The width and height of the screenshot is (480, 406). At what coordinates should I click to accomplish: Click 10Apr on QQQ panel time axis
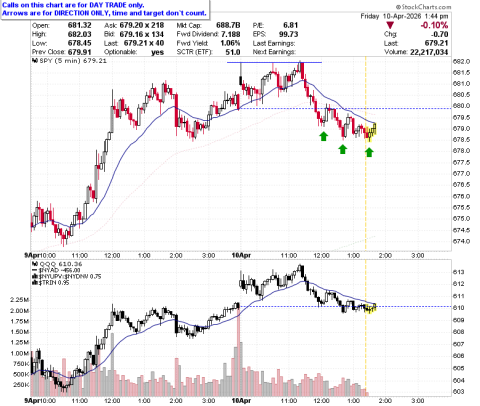click(241, 401)
